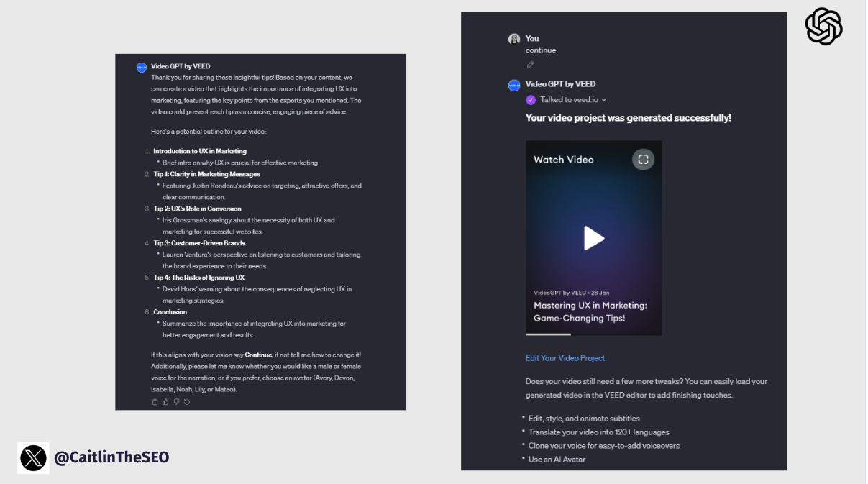Image resolution: width=868 pixels, height=484 pixels.
Task: Expand the 'Talked to veed.io' details chevron
Action: click(x=604, y=100)
